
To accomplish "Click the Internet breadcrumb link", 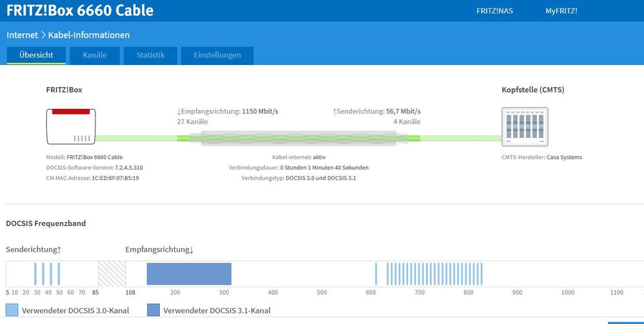I will 22,35.
